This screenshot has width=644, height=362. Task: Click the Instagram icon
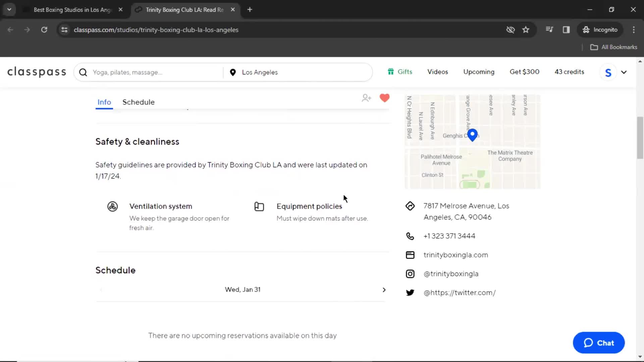tap(410, 274)
